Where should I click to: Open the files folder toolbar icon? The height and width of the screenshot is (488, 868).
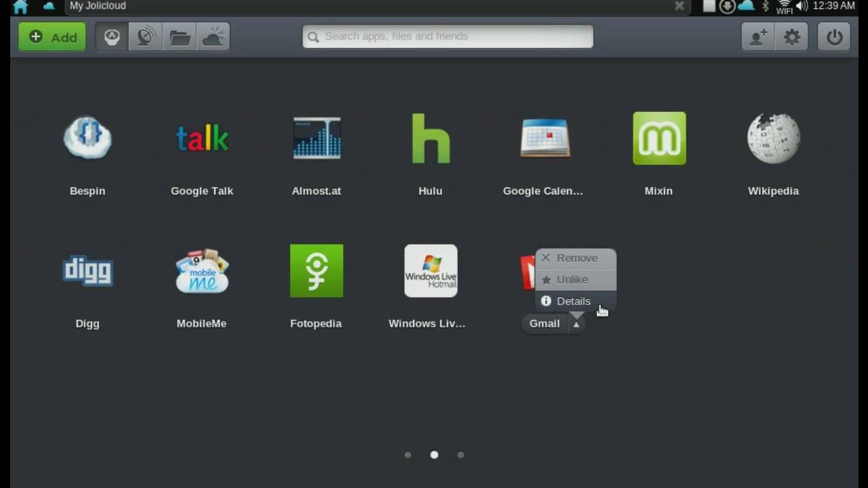pyautogui.click(x=180, y=37)
